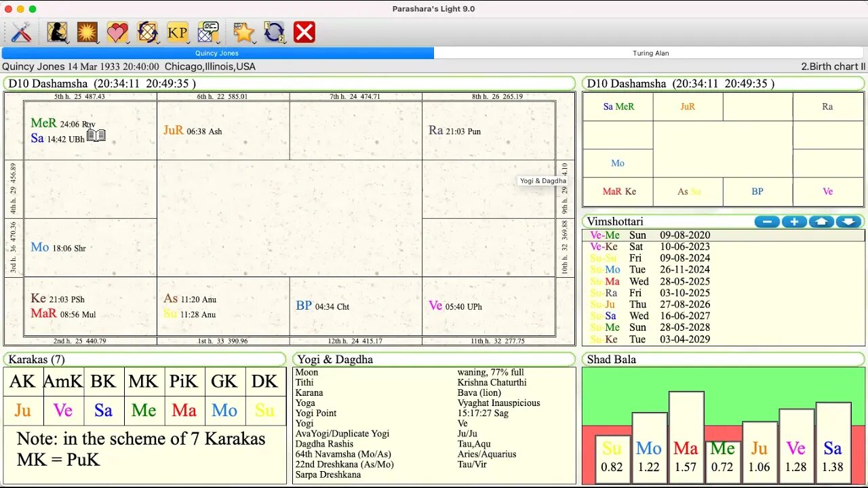The image size is (868, 488).
Task: Open the Karakas (7) panel header
Action: click(x=145, y=359)
